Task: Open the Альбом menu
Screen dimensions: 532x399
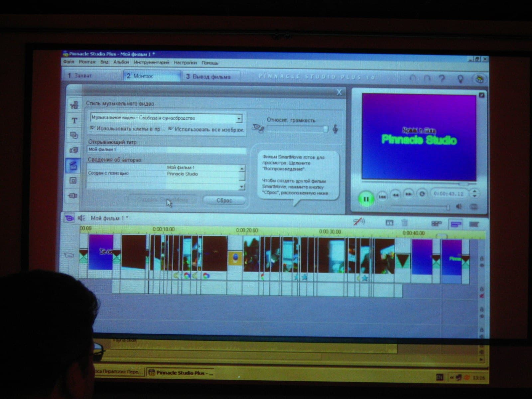Action: click(121, 62)
